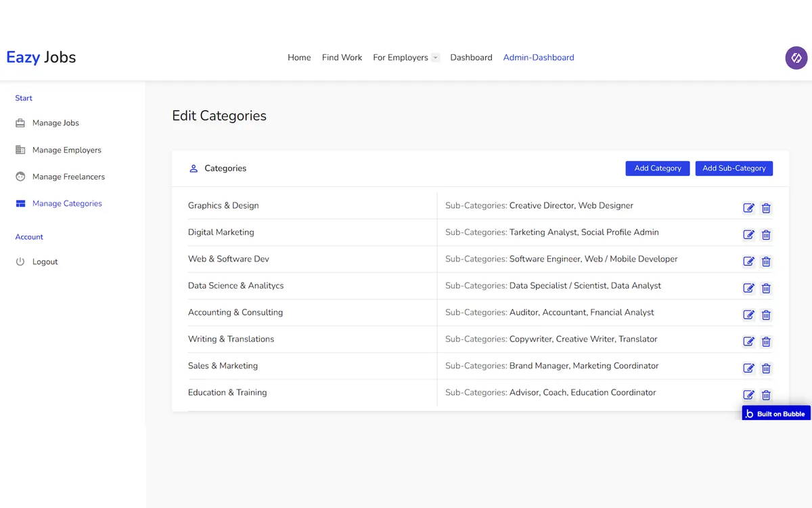Click the Categories panel title

click(225, 169)
